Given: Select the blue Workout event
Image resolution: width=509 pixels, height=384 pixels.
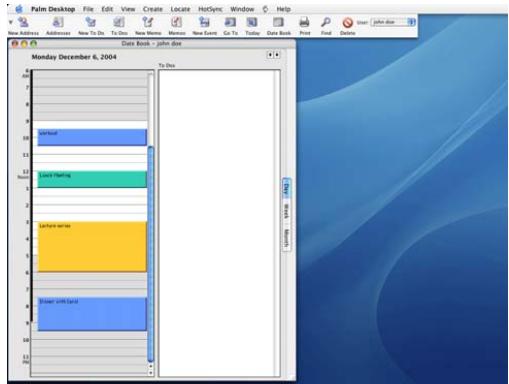Looking at the screenshot, I should [92, 137].
